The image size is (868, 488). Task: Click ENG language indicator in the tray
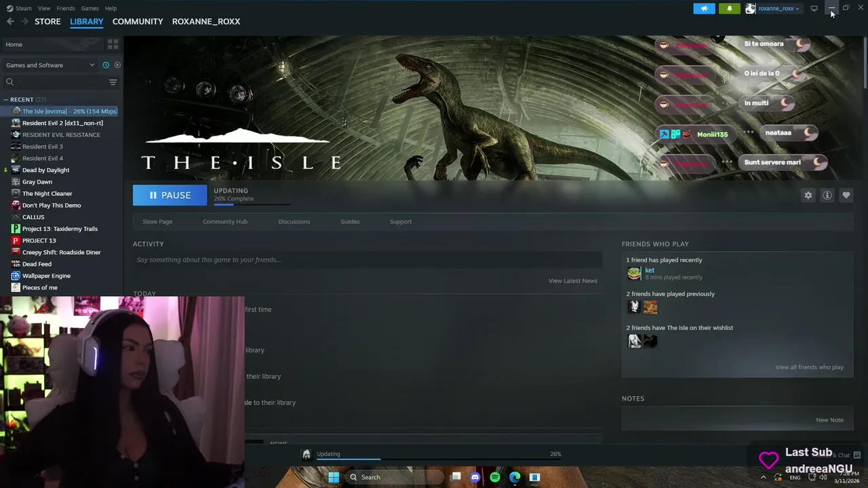pos(795,478)
